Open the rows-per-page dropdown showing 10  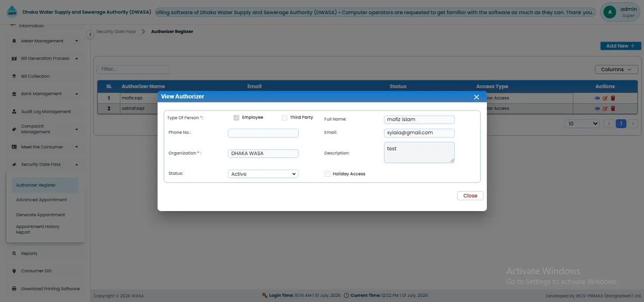582,124
